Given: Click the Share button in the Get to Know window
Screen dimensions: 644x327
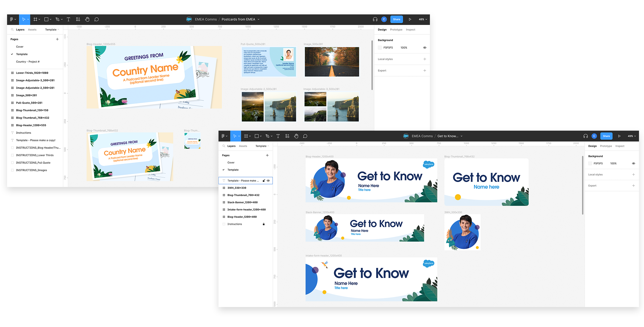Looking at the screenshot, I should pyautogui.click(x=606, y=136).
